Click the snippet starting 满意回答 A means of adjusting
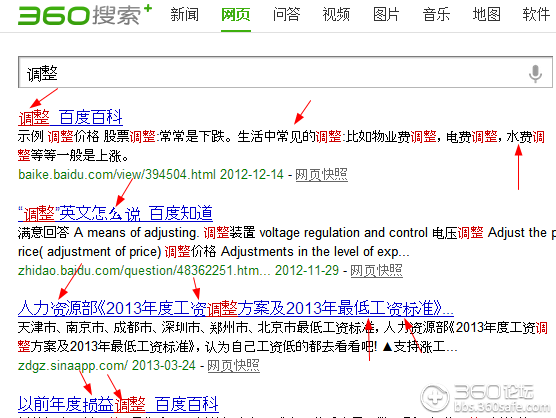Viewport: 556px width, 418px height. click(287, 242)
